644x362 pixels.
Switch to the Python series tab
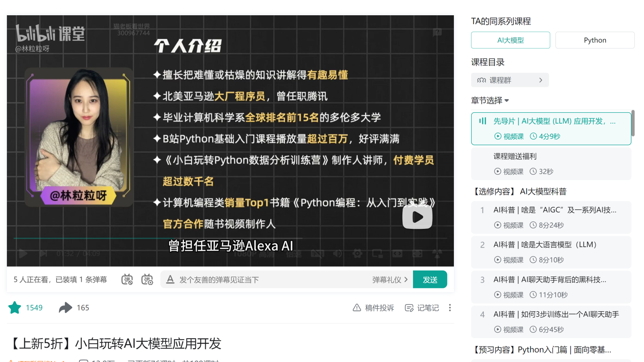point(595,40)
